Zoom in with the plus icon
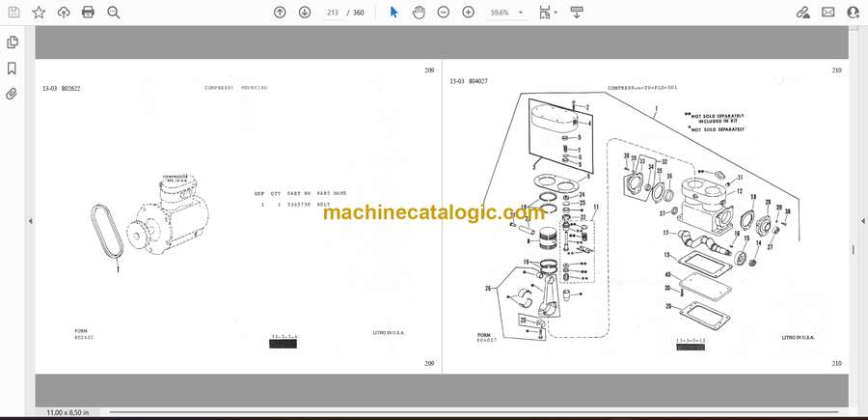Viewport: 868px width, 420px height. click(x=469, y=13)
